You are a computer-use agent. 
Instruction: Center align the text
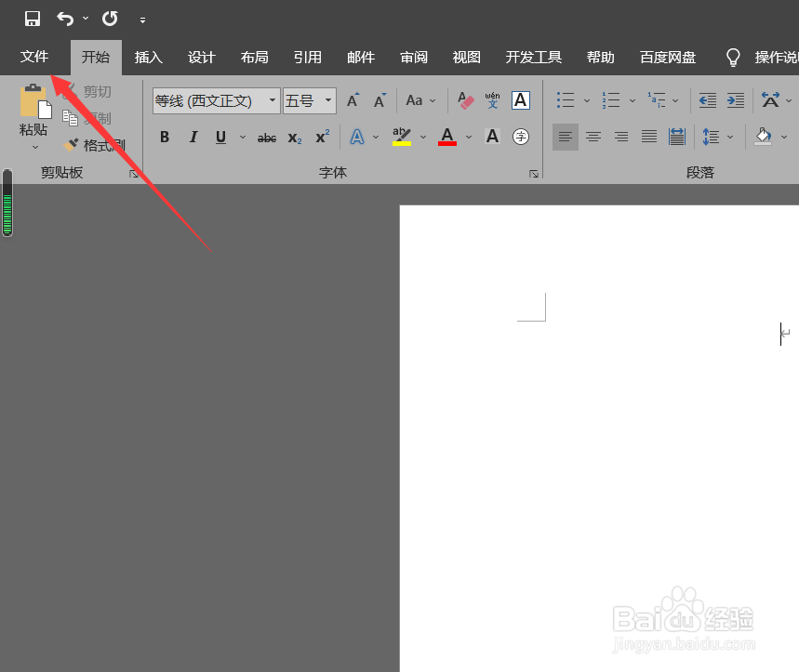point(593,137)
